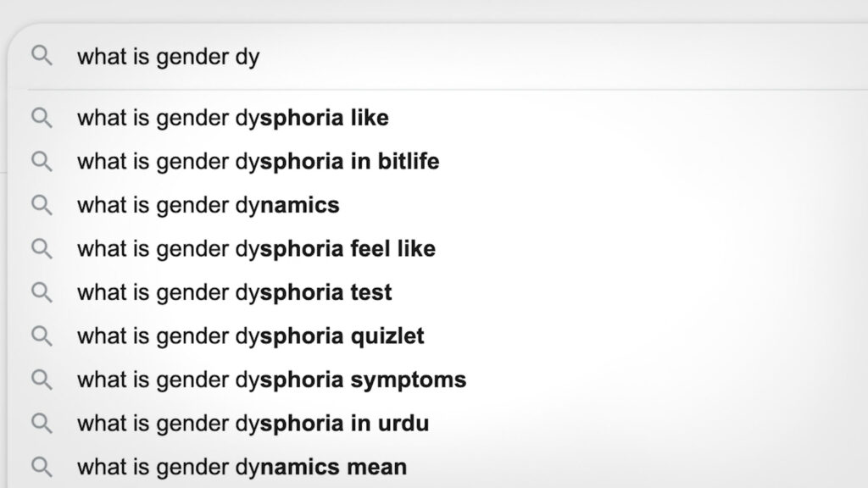Image resolution: width=868 pixels, height=488 pixels.
Task: Pick 'what is gender dynamics mean' suggestion
Action: 242,467
